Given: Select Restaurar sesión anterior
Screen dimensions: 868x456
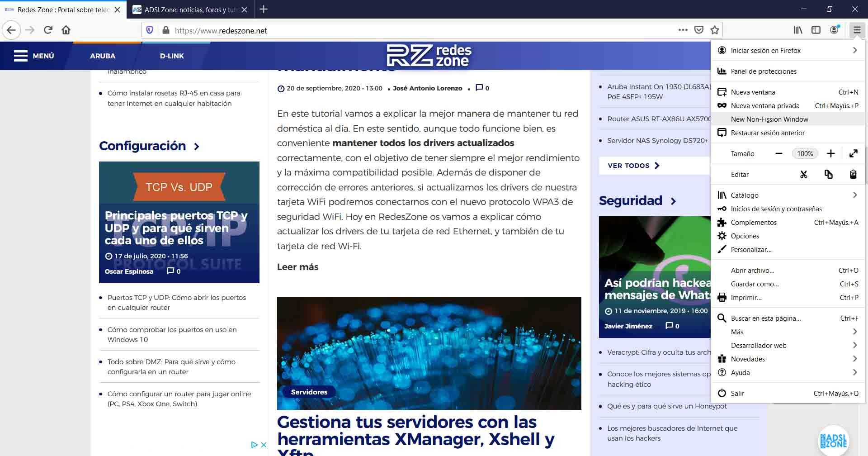Looking at the screenshot, I should point(788,133).
